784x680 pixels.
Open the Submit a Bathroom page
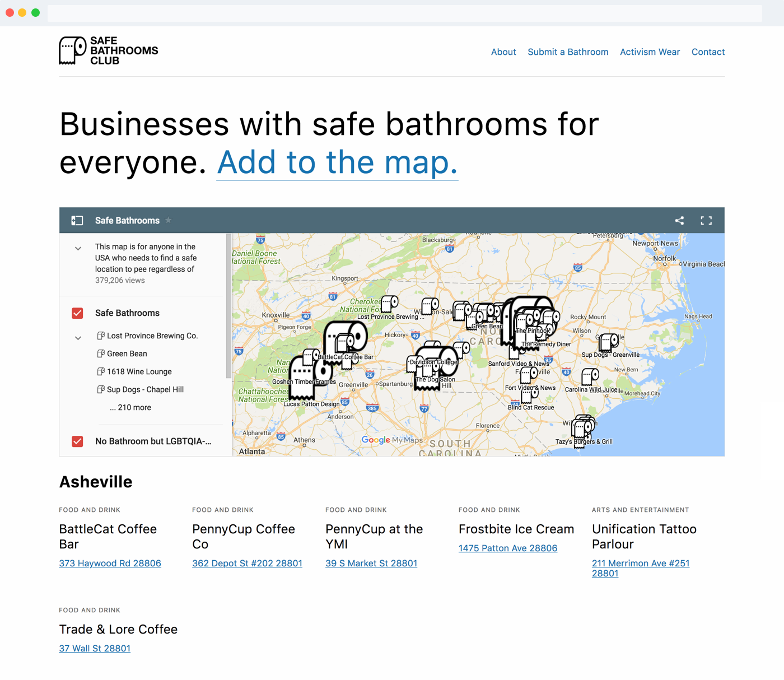[568, 52]
